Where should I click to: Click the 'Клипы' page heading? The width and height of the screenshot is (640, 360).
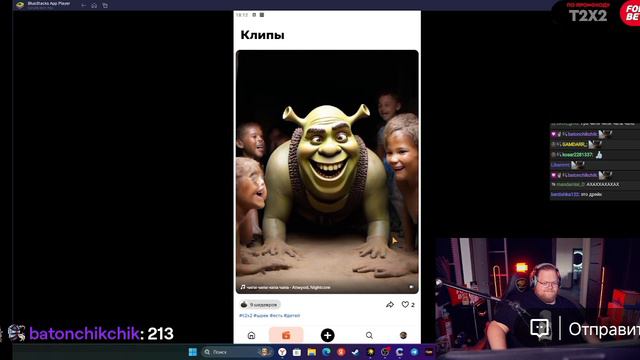pos(262,35)
